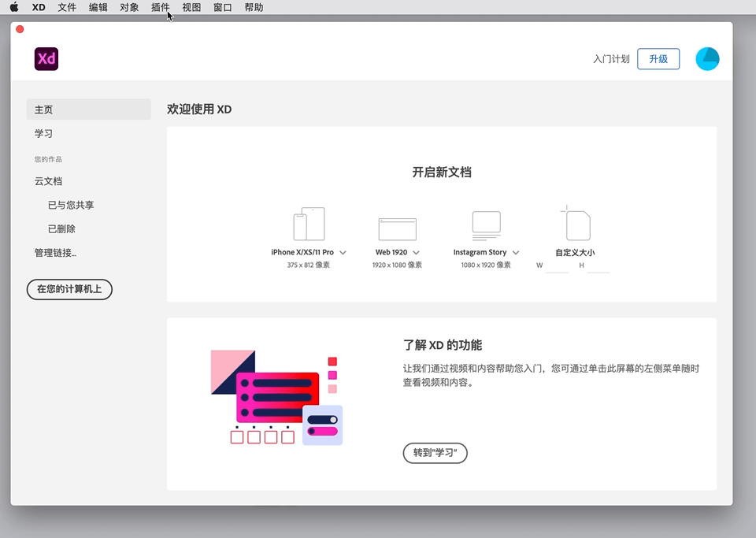Open the 插件 menu
This screenshot has height=538, width=756.
[x=160, y=7]
